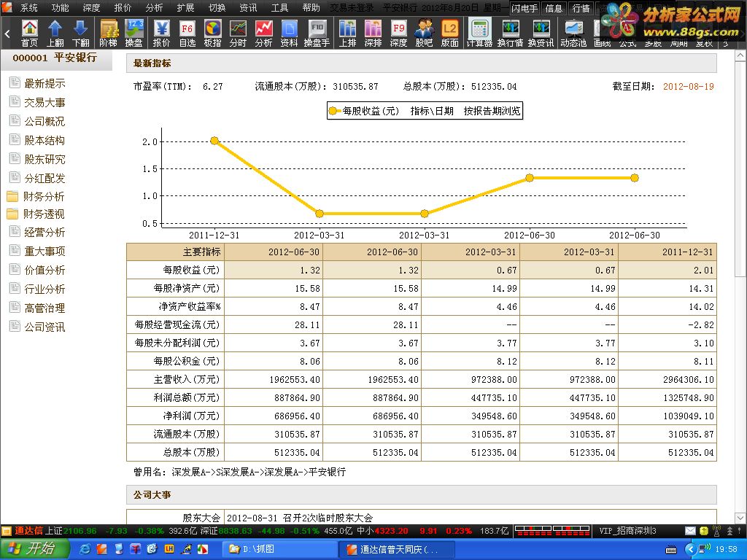Open the 资料 information icon
Screen dimensions: 747x560
click(289, 33)
